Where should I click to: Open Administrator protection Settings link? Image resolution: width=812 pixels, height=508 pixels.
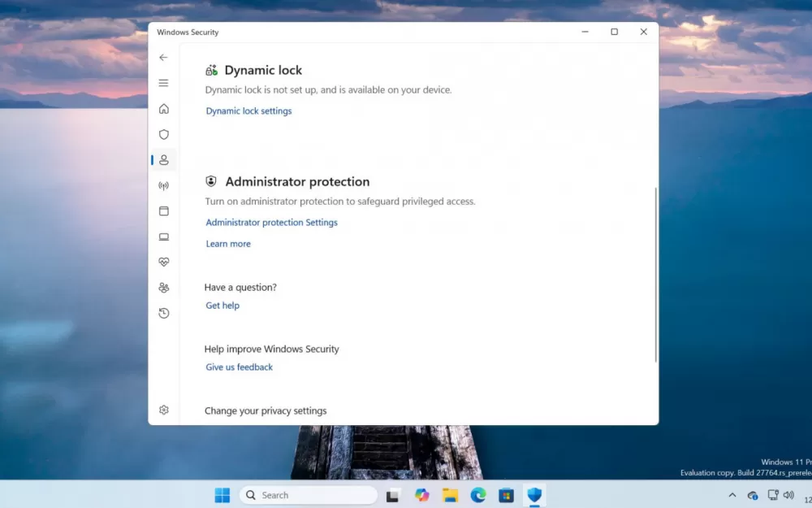pos(271,223)
